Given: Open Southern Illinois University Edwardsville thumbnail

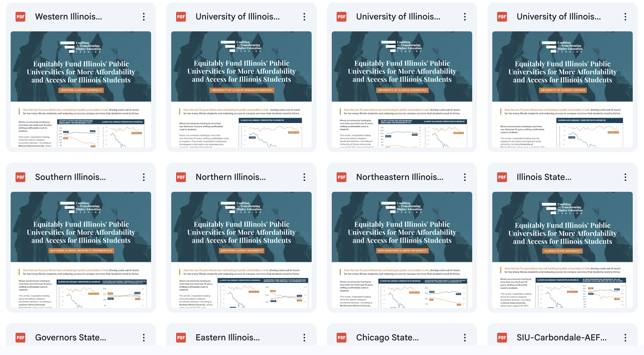Looking at the screenshot, I should (x=81, y=250).
